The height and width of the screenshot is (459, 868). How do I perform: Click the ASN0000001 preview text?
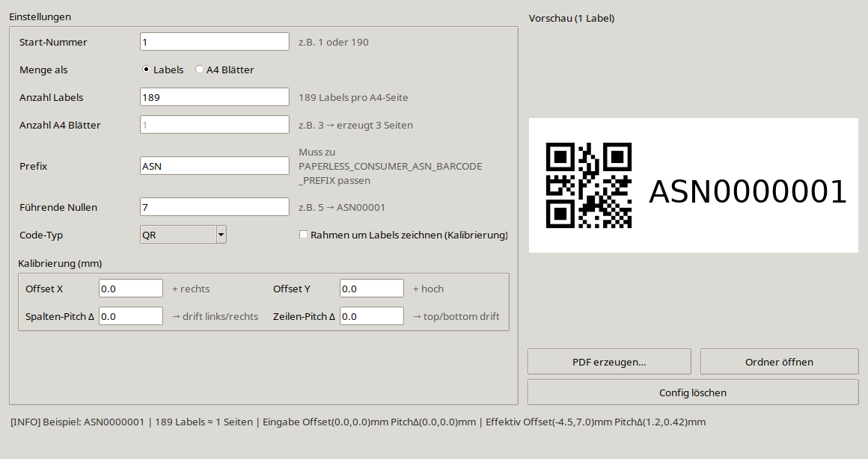coord(748,192)
